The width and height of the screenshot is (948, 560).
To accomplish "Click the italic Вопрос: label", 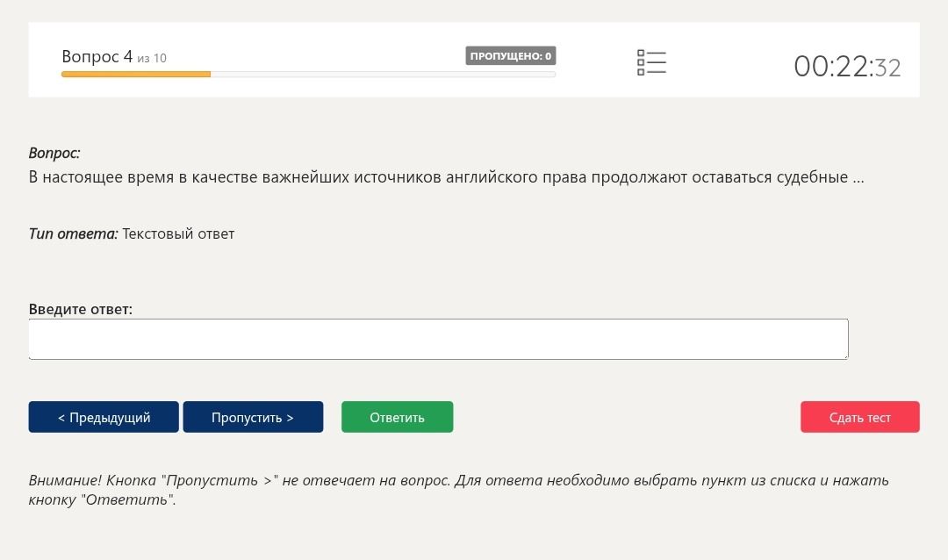I will click(x=54, y=153).
